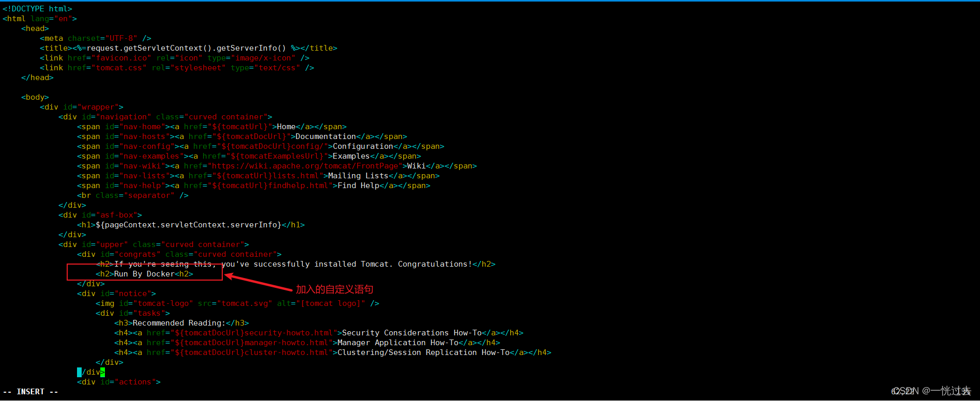Screen dimensions: 980x401
Task: Click the title getServerInfo line
Action: [x=189, y=48]
